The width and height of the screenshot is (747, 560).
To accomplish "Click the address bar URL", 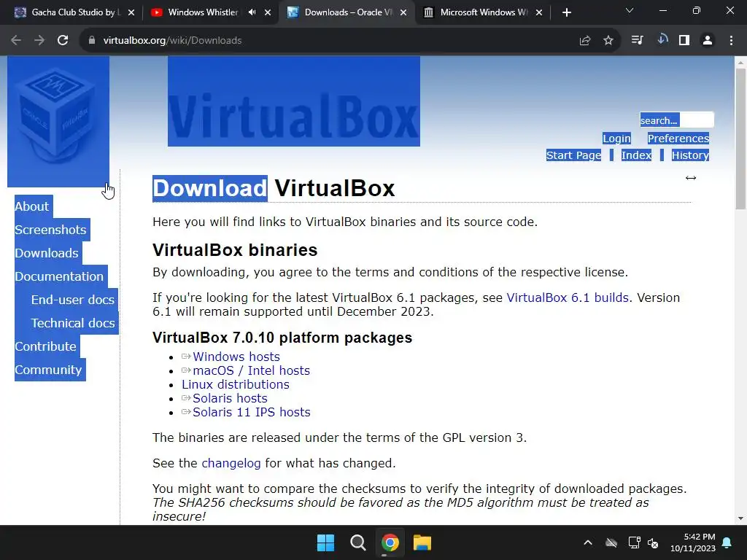I will pos(172,41).
